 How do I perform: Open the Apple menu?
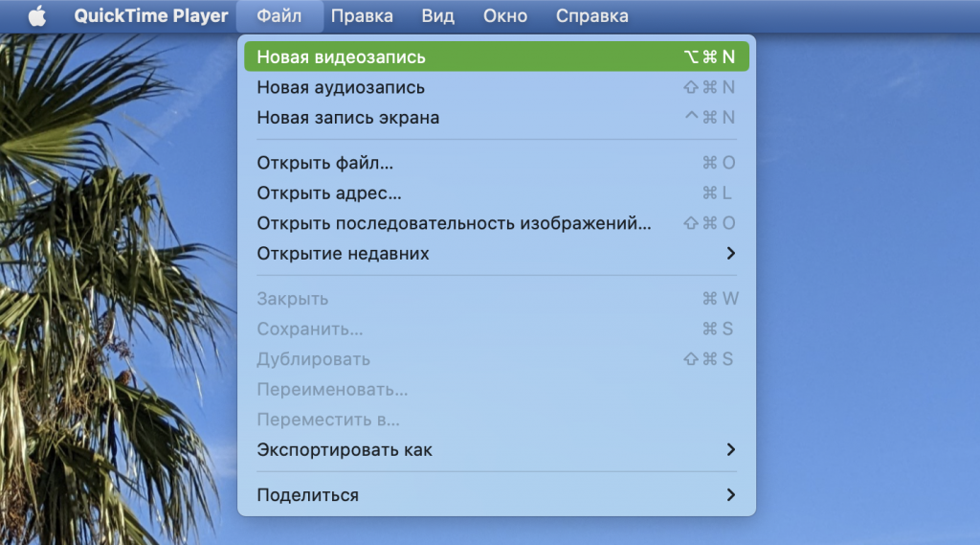pyautogui.click(x=37, y=16)
